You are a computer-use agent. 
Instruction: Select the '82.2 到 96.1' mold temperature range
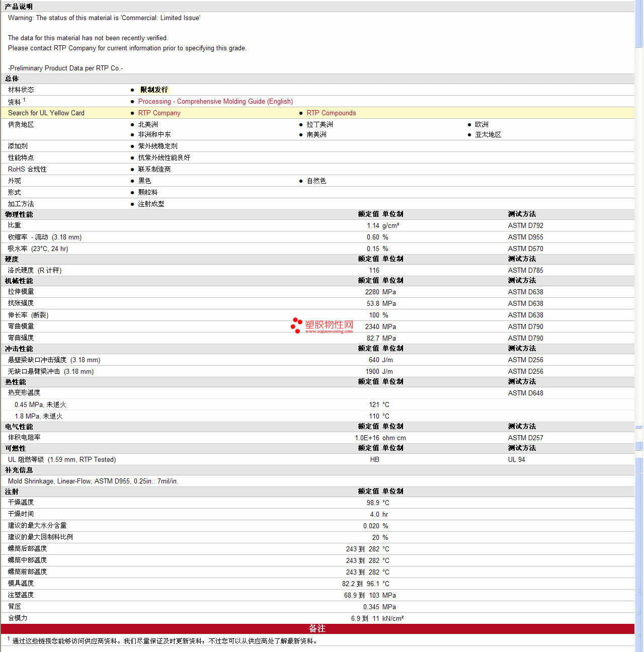tap(361, 584)
